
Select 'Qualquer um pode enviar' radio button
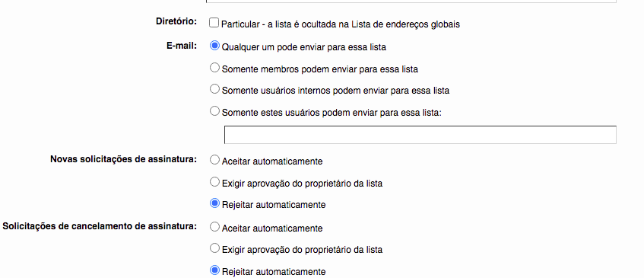pyautogui.click(x=214, y=46)
